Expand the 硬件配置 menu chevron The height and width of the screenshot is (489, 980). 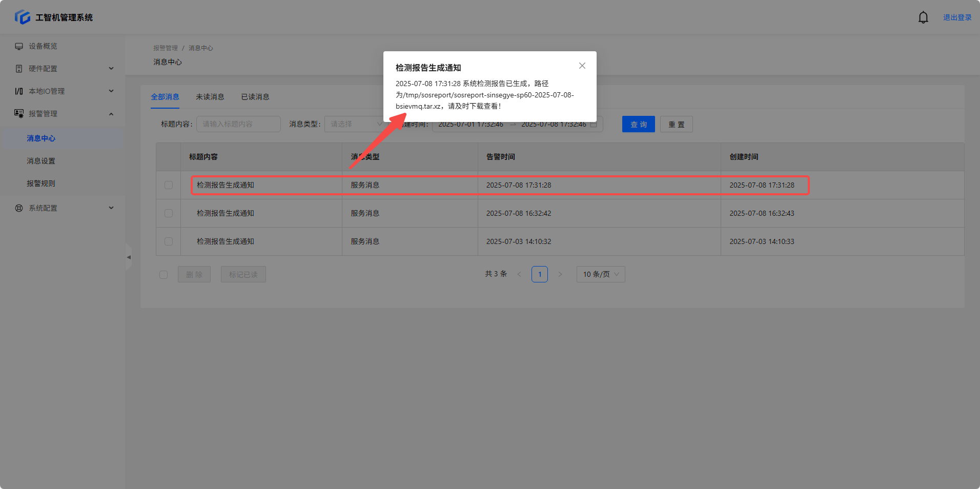(x=111, y=69)
